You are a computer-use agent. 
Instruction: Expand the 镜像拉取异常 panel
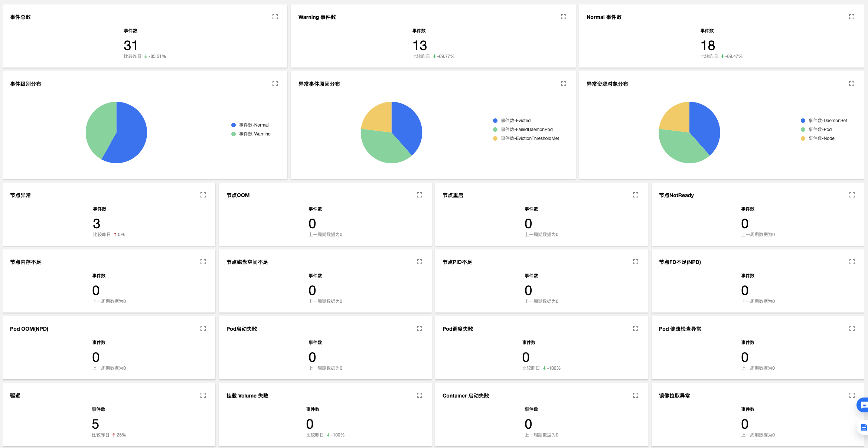click(x=852, y=395)
